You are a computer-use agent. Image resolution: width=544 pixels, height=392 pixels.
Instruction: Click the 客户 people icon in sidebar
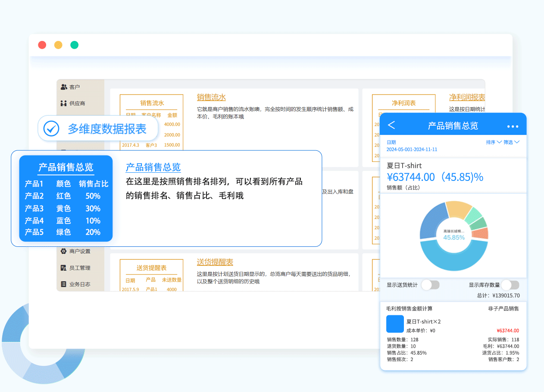(64, 87)
